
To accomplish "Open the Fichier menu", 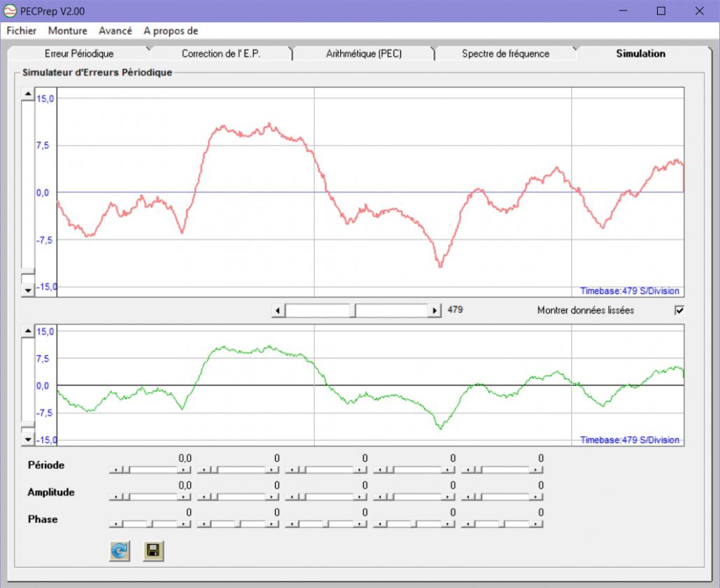I will click(21, 31).
